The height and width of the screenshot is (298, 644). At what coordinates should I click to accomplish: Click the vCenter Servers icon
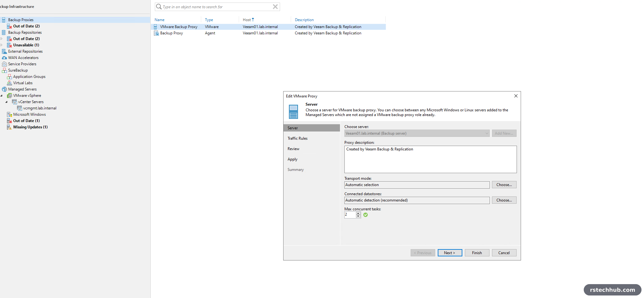click(x=15, y=102)
